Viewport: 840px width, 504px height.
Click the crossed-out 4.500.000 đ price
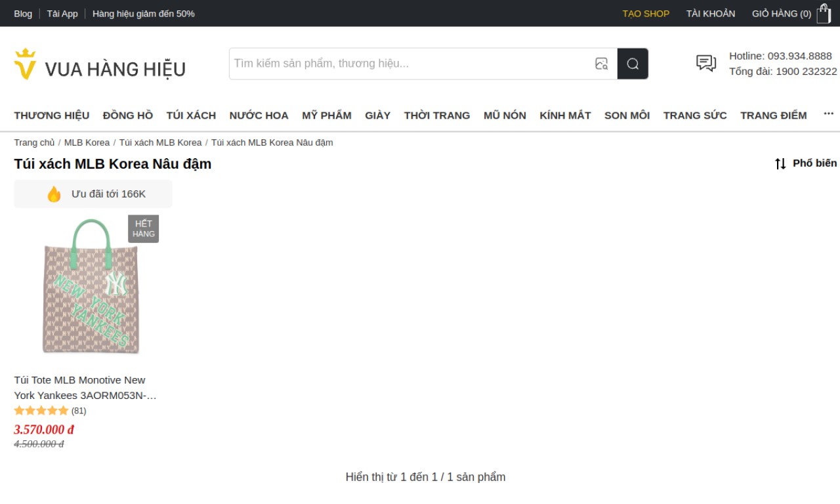(39, 444)
